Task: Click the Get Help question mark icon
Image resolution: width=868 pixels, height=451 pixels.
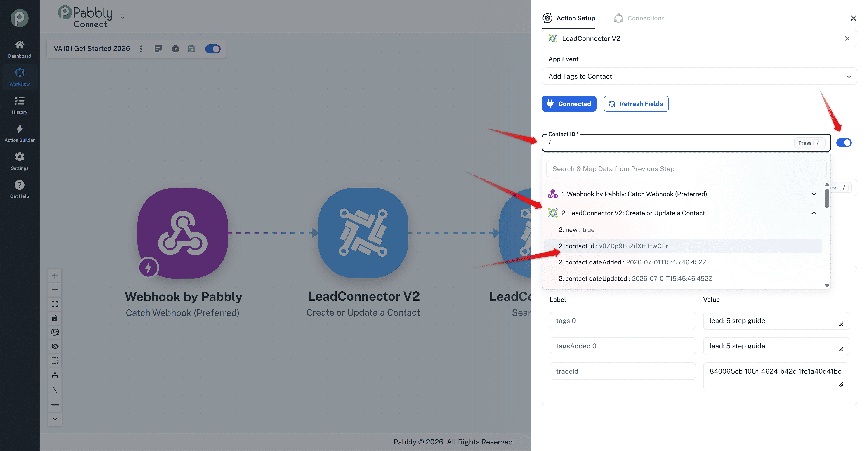Action: coord(19,185)
